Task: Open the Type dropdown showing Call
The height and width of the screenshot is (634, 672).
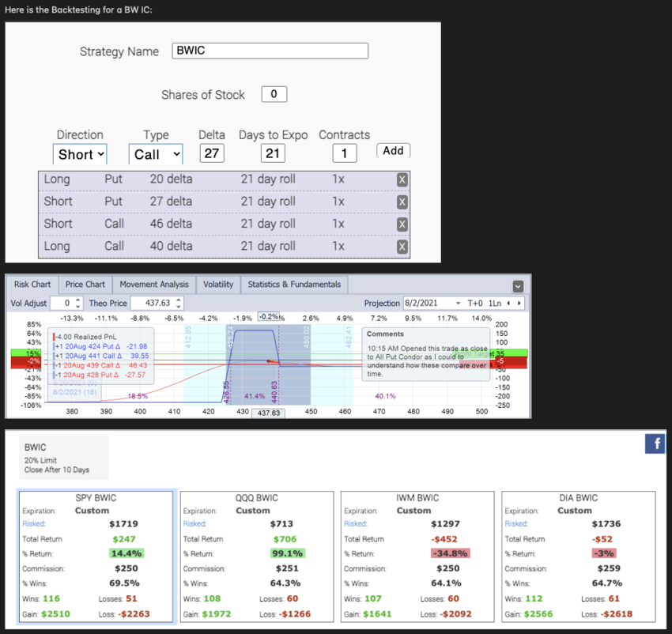Action: [156, 154]
